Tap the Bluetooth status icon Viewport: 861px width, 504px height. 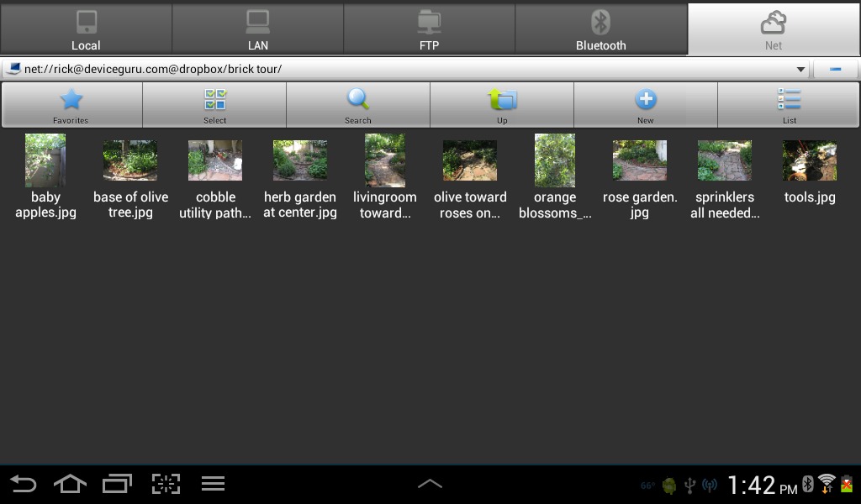point(808,484)
